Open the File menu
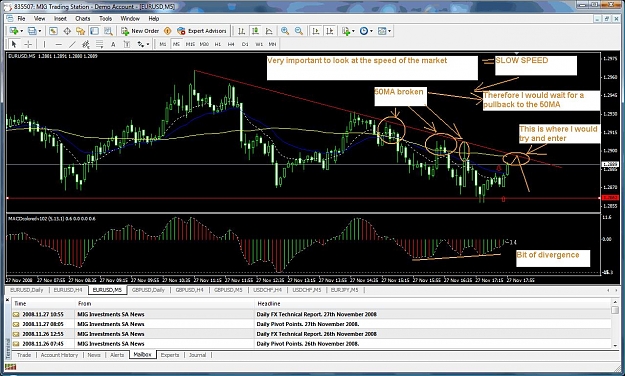 point(21,19)
